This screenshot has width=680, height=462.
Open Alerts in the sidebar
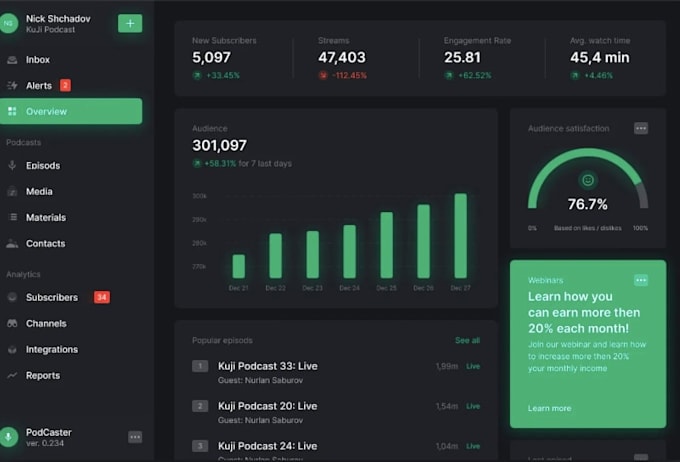[x=39, y=85]
